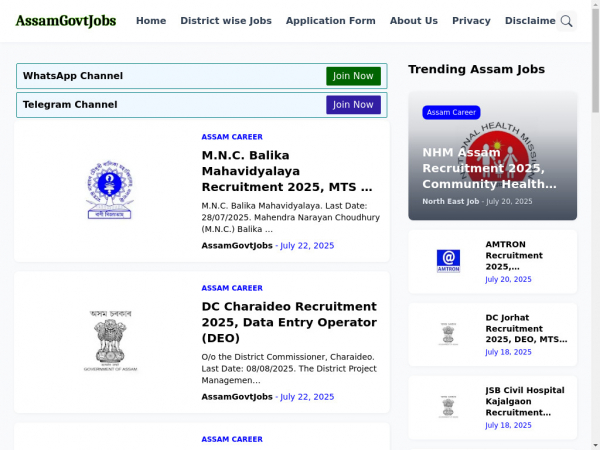The width and height of the screenshot is (600, 450).
Task: Click North East Job author on NHM card
Action: click(450, 201)
